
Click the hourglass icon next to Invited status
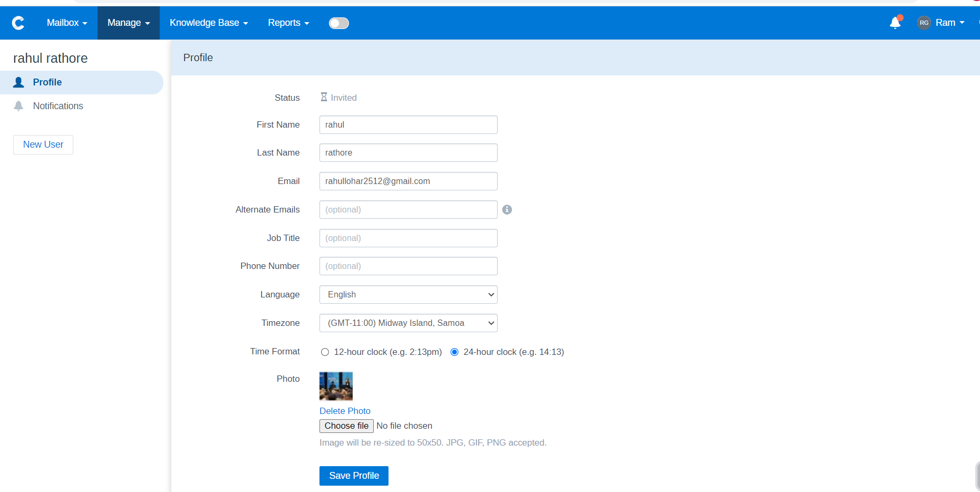tap(324, 97)
